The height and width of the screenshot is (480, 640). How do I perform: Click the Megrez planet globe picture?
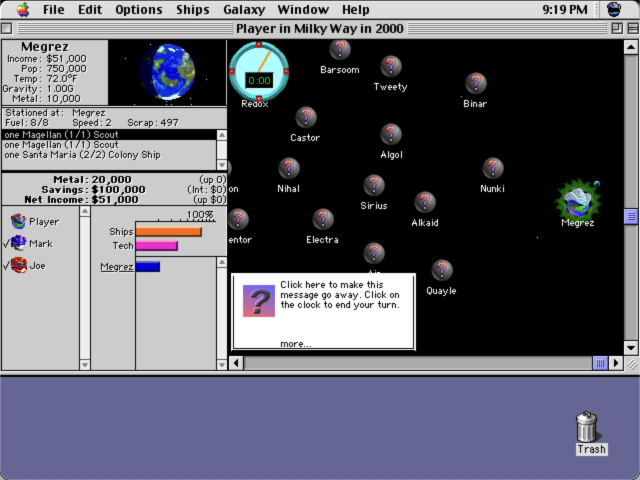tap(167, 72)
